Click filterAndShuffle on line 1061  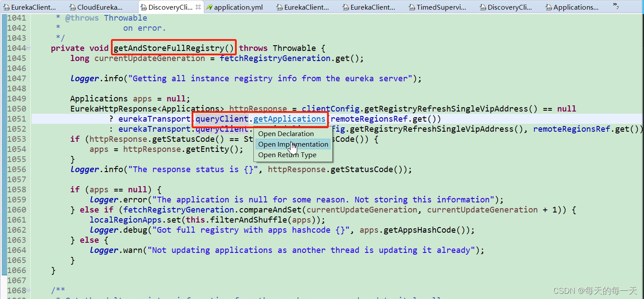[249, 220]
